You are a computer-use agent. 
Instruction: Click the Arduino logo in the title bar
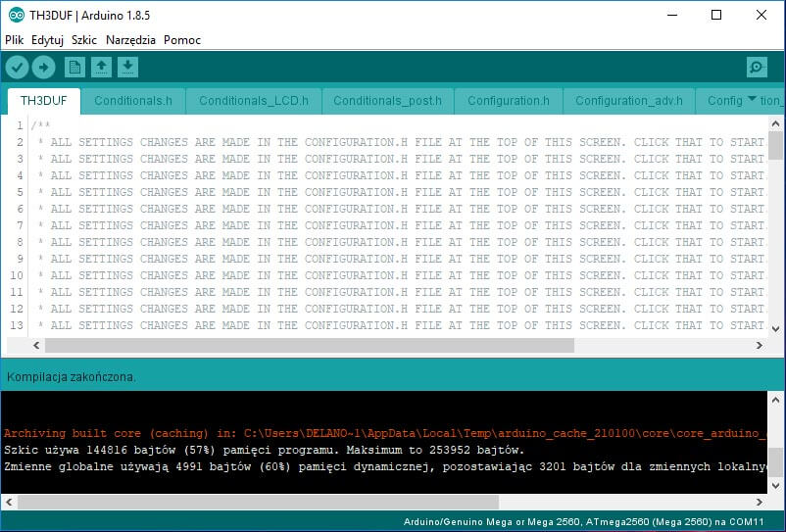(16, 15)
